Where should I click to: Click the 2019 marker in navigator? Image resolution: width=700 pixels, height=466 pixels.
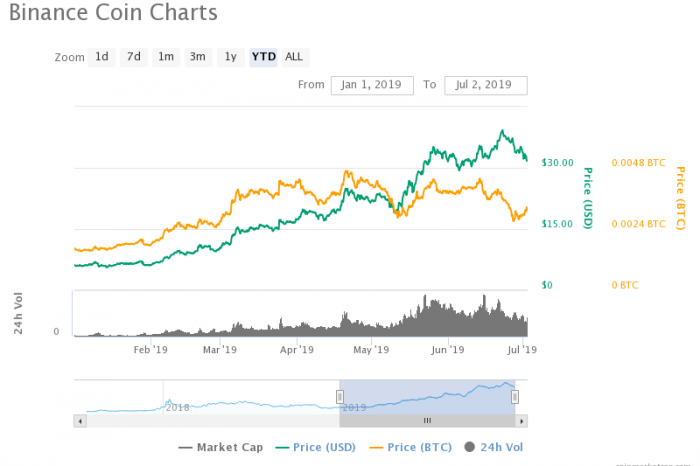354,408
